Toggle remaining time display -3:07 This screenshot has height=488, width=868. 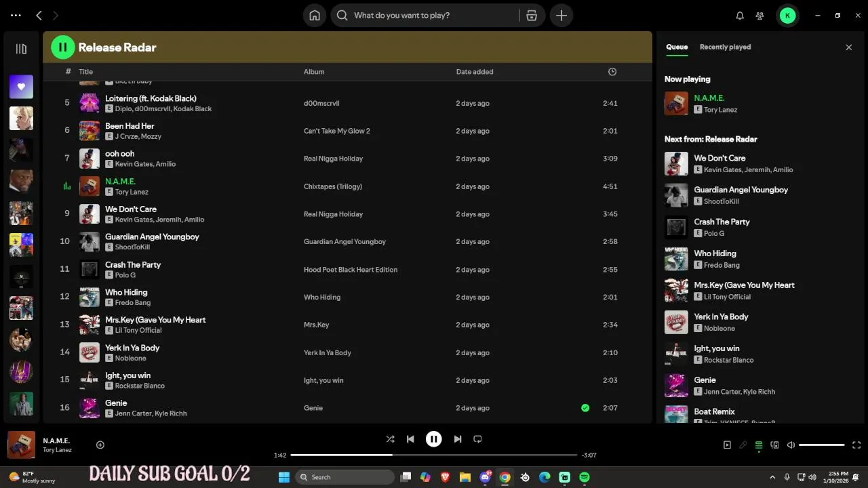pos(589,455)
